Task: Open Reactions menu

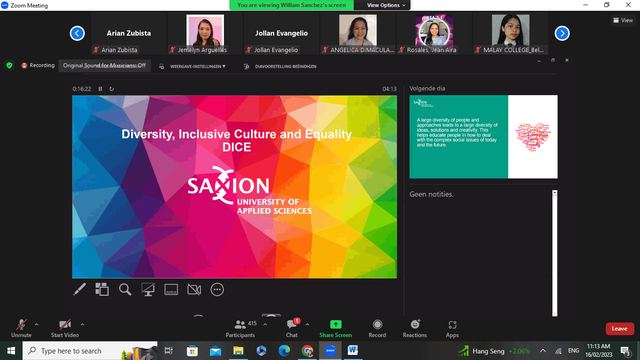Action: point(415,328)
